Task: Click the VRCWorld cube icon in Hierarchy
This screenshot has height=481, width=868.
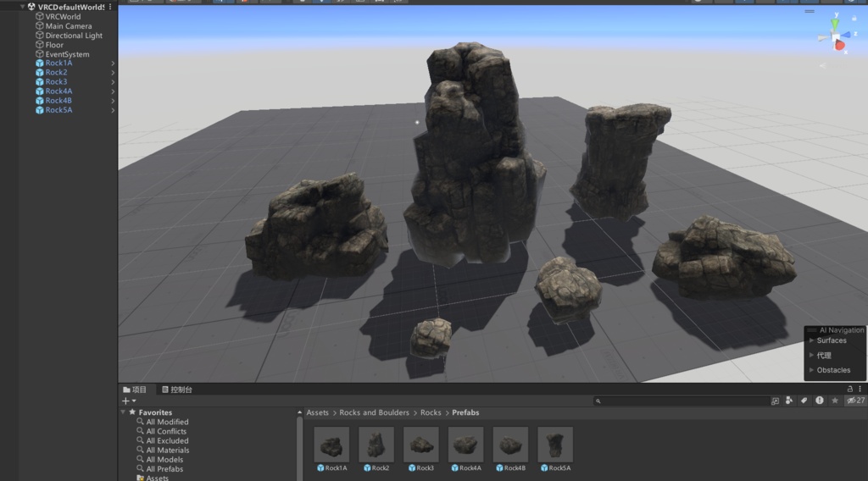Action: [x=39, y=17]
